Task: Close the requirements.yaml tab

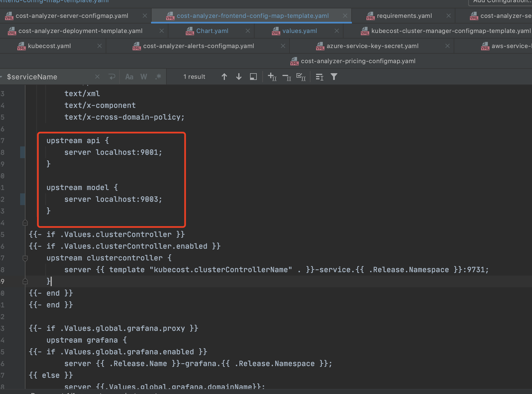Action: click(449, 16)
